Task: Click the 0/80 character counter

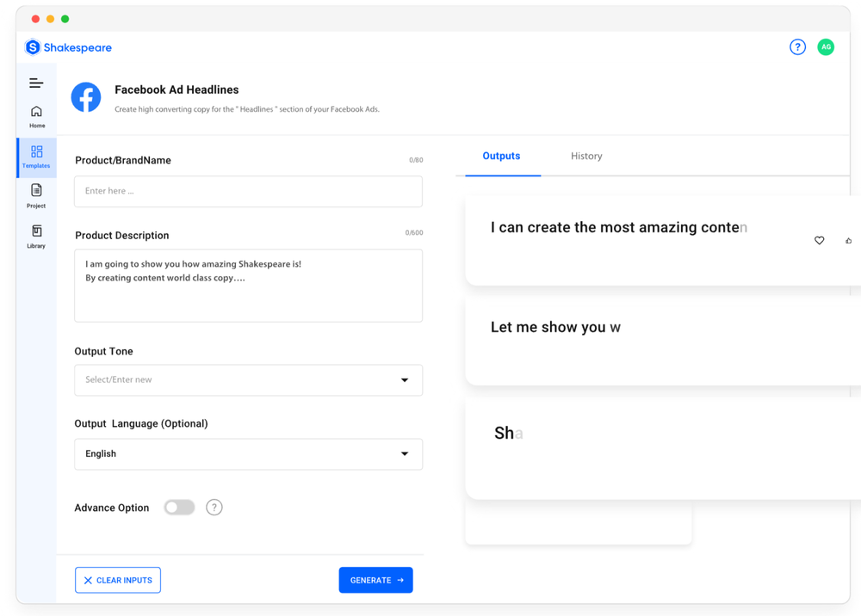Action: point(416,160)
